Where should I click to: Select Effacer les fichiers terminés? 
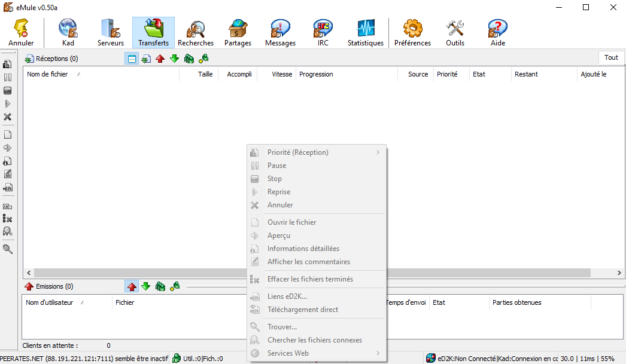click(x=317, y=279)
